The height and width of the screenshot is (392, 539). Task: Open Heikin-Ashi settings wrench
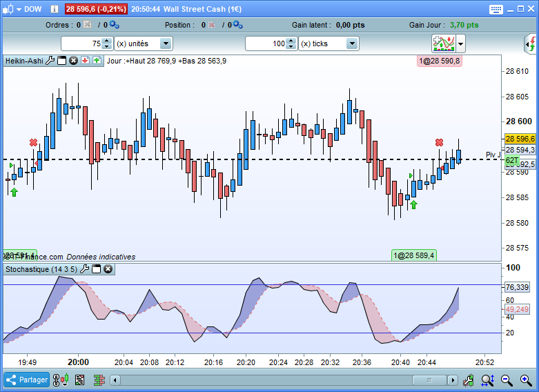(x=50, y=61)
